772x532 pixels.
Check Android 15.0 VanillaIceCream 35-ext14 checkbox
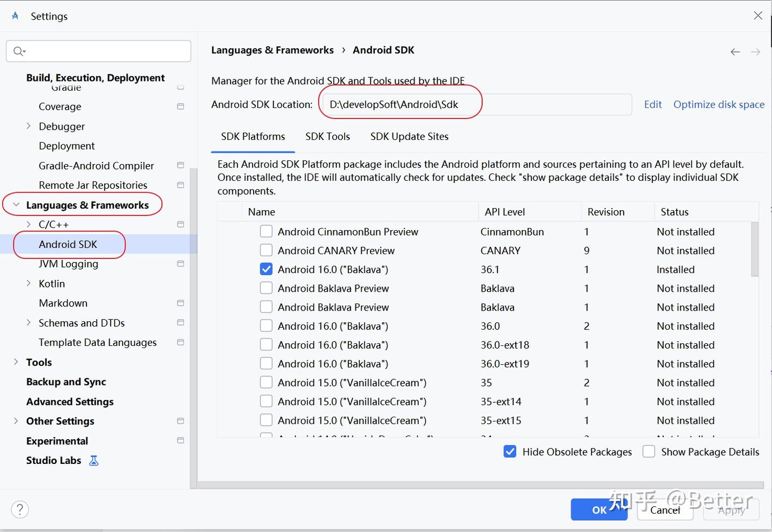click(x=266, y=401)
